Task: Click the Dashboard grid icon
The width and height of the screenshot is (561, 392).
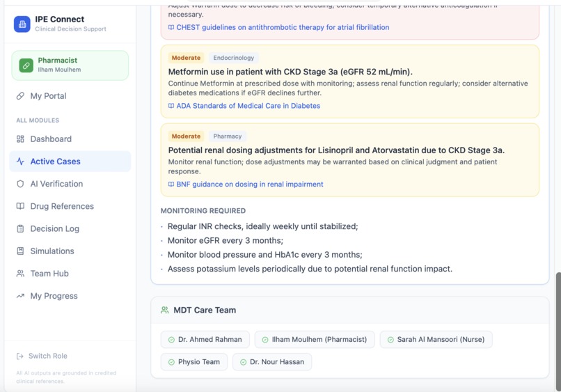Action: [20, 139]
